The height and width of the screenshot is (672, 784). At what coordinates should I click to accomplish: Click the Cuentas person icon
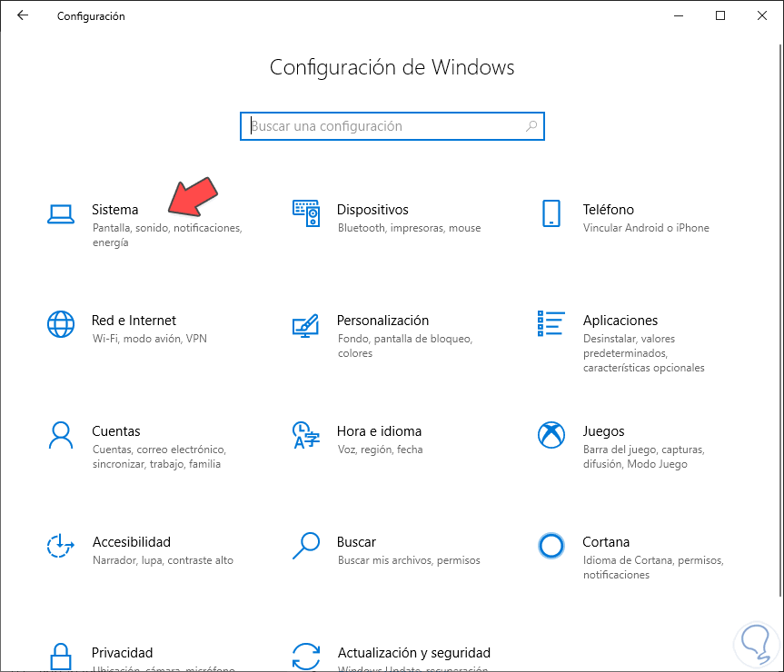(60, 434)
